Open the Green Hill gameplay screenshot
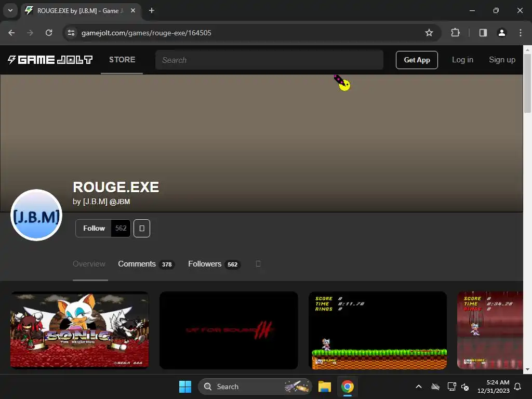 378,330
